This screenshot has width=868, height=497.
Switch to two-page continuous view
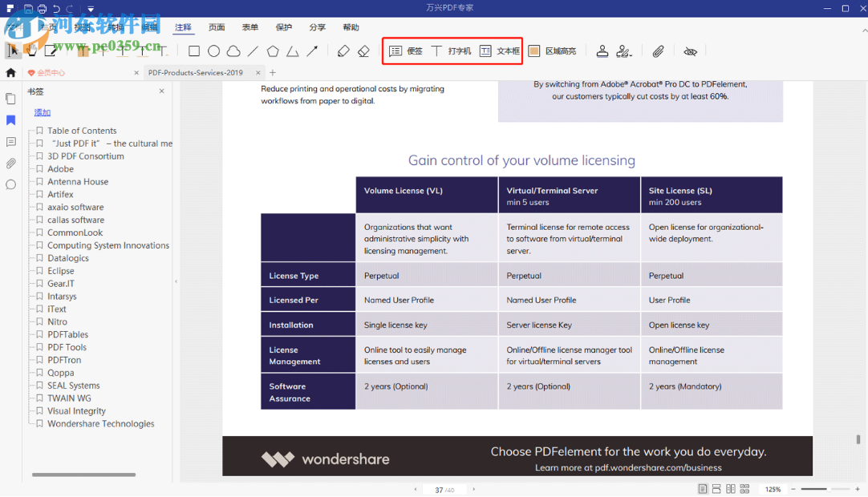(744, 489)
